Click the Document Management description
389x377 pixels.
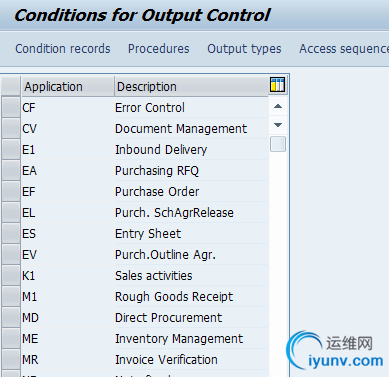pyautogui.click(x=181, y=129)
